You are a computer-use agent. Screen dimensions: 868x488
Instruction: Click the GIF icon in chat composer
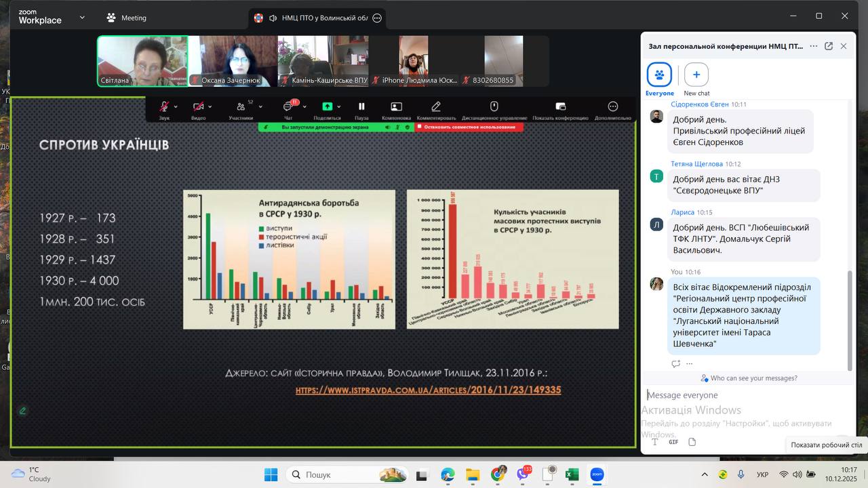(x=673, y=442)
